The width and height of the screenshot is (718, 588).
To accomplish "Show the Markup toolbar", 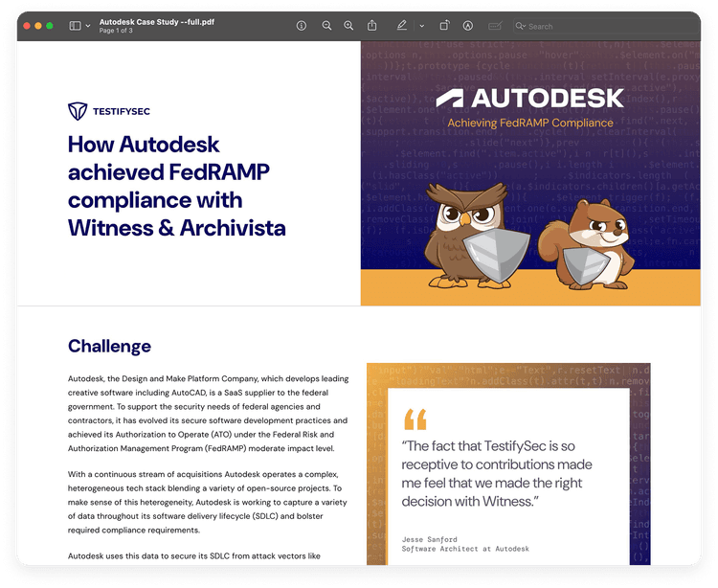I will 467,26.
